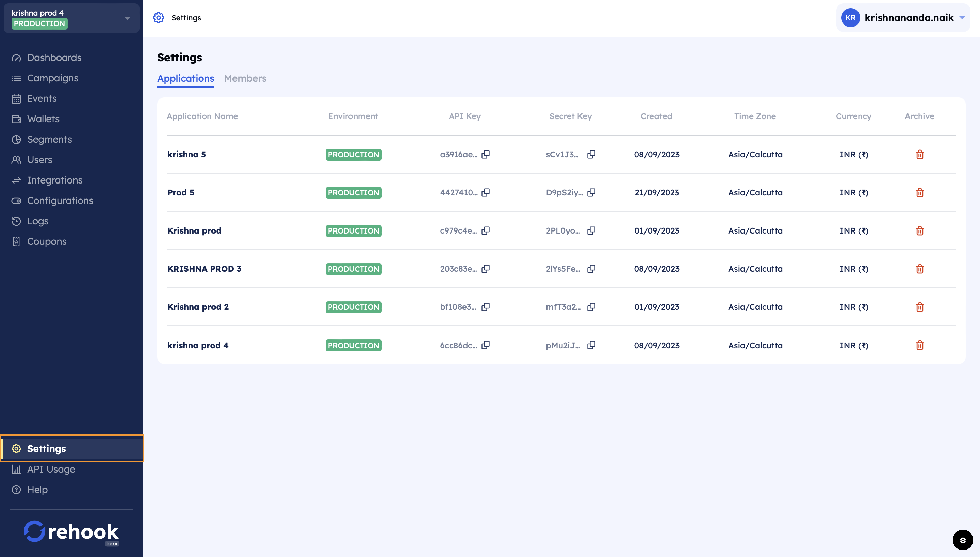
Task: Select the Applications tab
Action: (x=186, y=78)
